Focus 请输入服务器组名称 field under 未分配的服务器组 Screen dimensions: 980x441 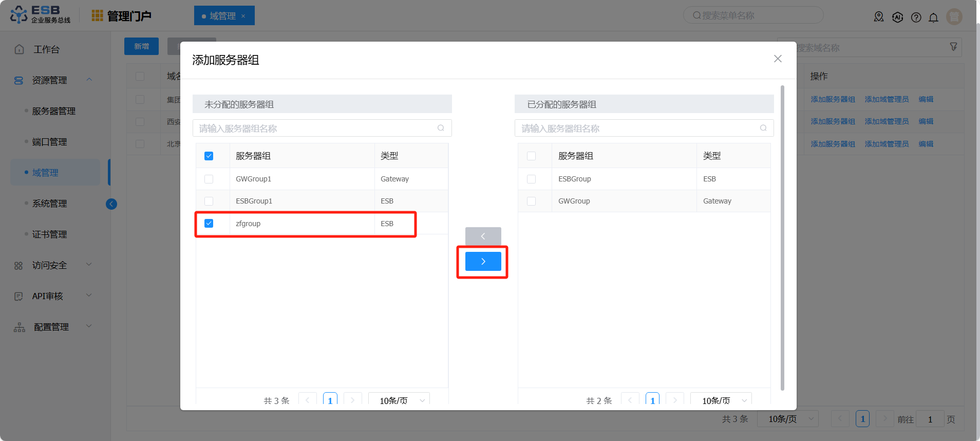click(x=322, y=128)
